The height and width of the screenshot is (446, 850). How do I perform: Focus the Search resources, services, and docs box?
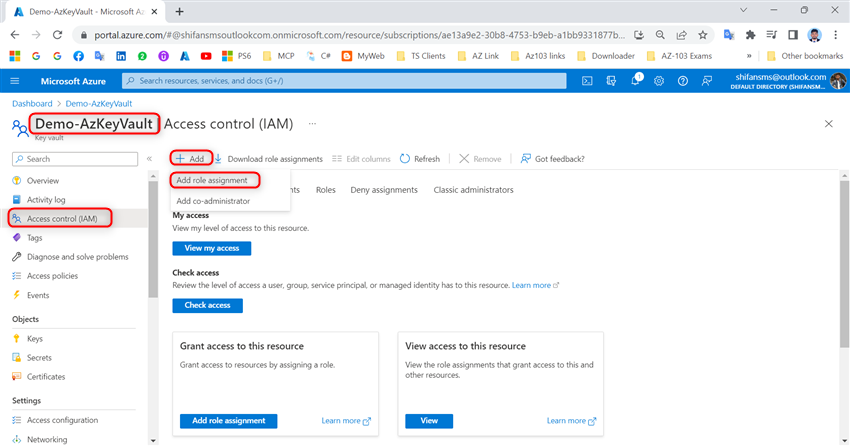pyautogui.click(x=344, y=81)
